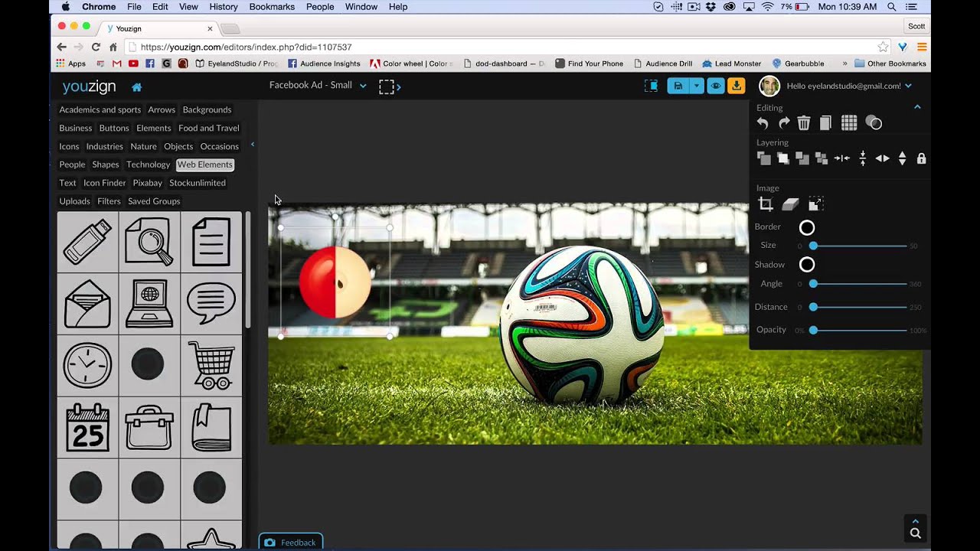
Task: Lock the selected layer
Action: 922,158
